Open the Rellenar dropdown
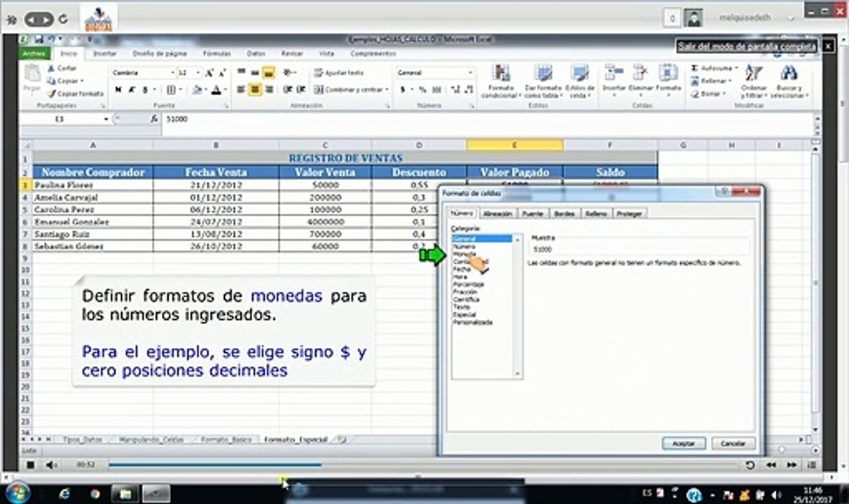Image resolution: width=849 pixels, height=504 pixels. click(x=731, y=81)
